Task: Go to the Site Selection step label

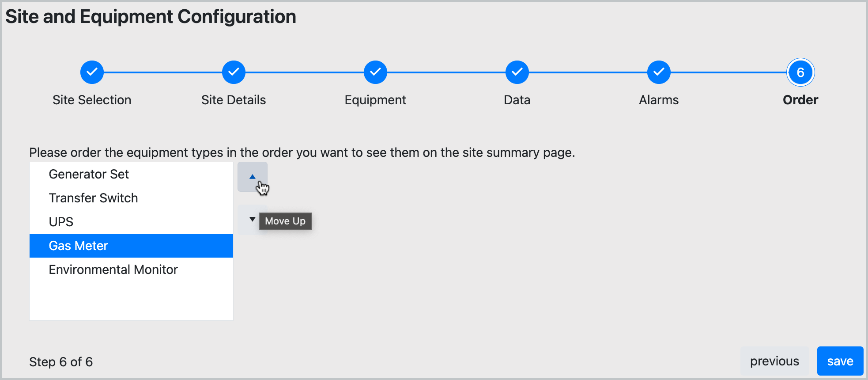Action: tap(92, 100)
